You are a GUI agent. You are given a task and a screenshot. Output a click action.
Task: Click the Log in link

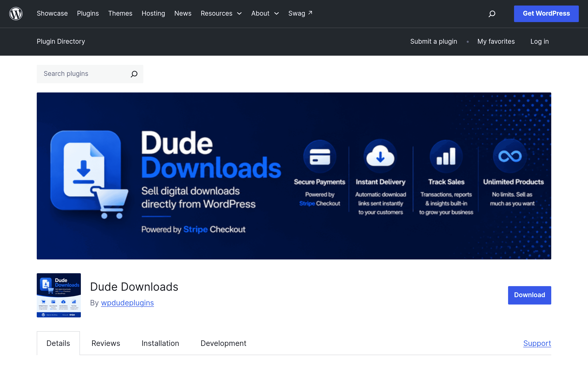[539, 41]
